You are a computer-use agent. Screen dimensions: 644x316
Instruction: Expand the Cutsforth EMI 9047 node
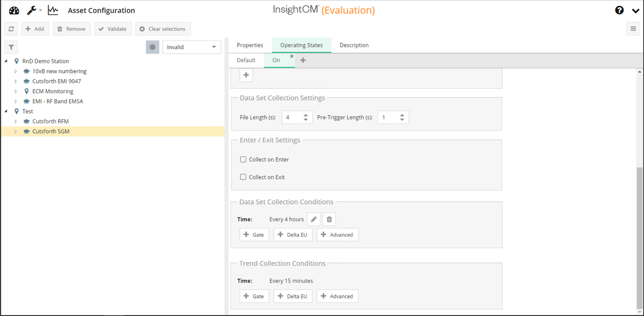pos(16,81)
